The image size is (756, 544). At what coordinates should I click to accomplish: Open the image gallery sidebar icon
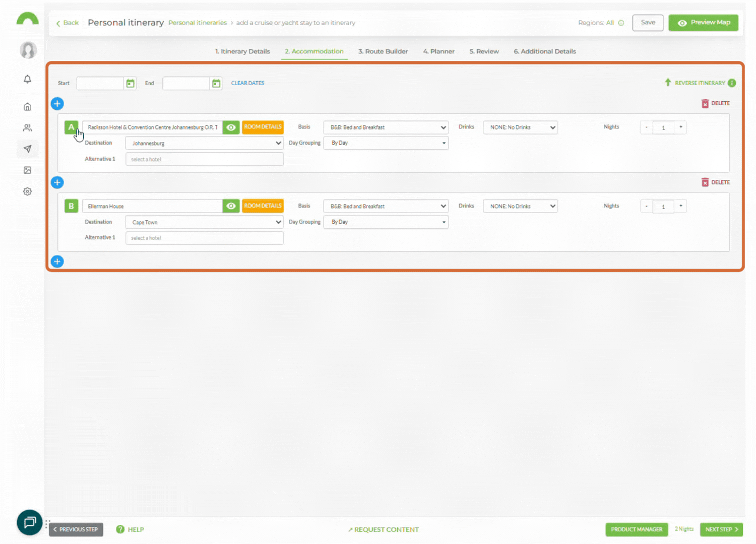point(28,170)
